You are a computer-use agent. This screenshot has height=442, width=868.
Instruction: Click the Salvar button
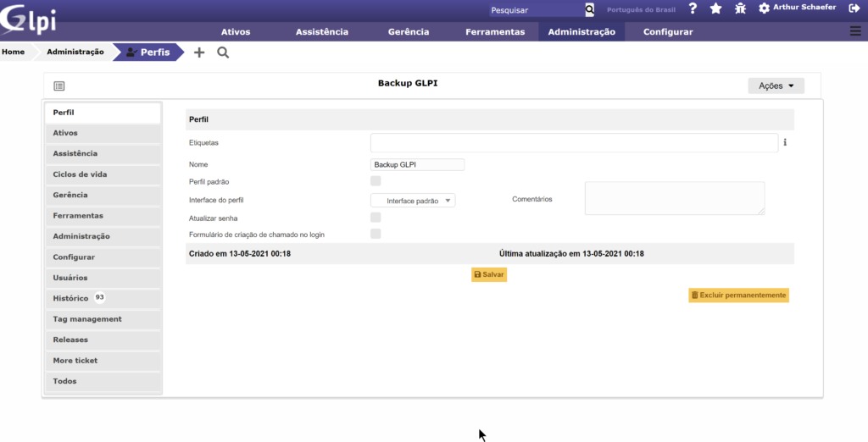pos(489,274)
